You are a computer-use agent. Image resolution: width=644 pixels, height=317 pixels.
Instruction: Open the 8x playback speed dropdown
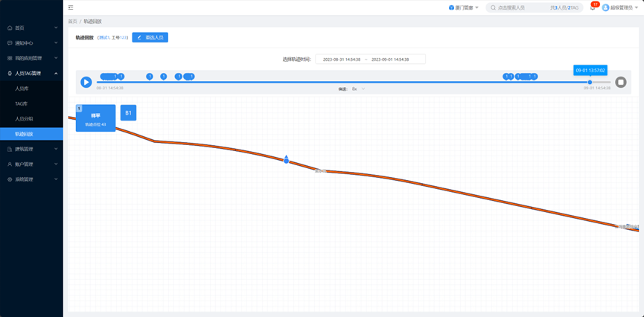click(x=358, y=89)
